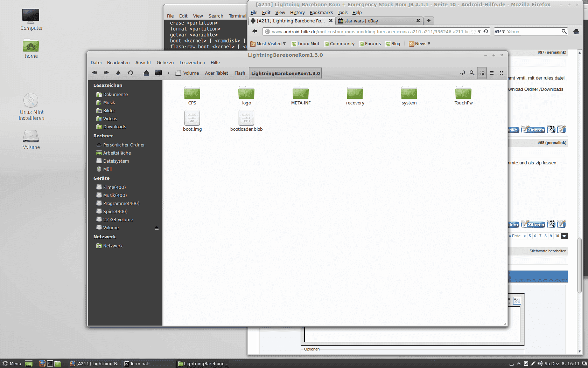This screenshot has height=368, width=588.
Task: Switch to list view
Action: [x=492, y=73]
